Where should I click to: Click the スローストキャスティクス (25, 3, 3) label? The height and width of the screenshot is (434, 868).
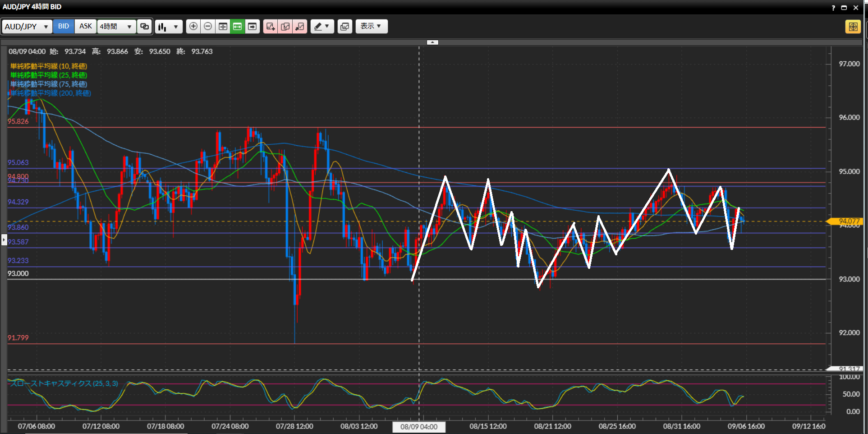pos(64,383)
